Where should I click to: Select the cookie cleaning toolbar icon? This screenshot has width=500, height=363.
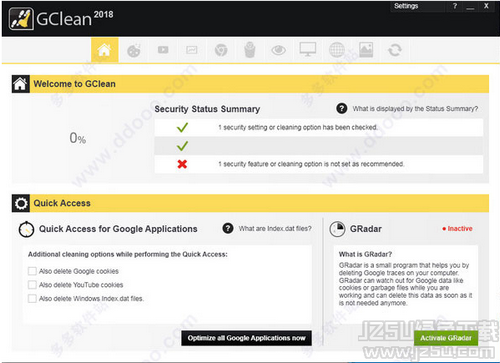(x=134, y=50)
